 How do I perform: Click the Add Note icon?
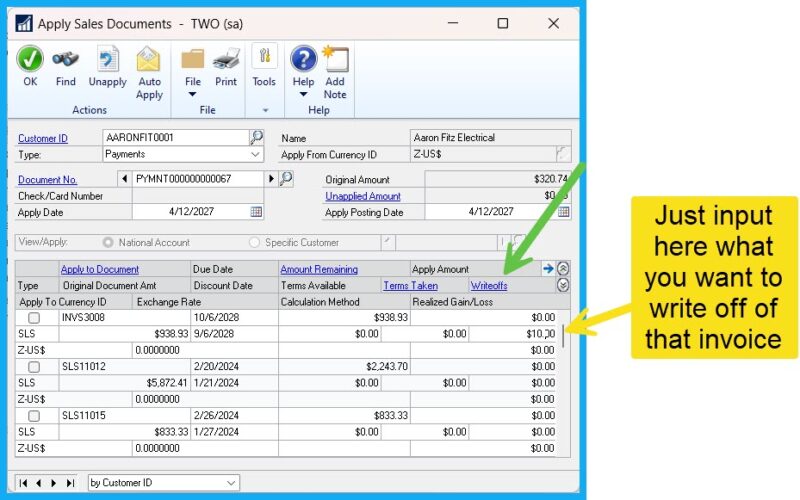[335, 59]
